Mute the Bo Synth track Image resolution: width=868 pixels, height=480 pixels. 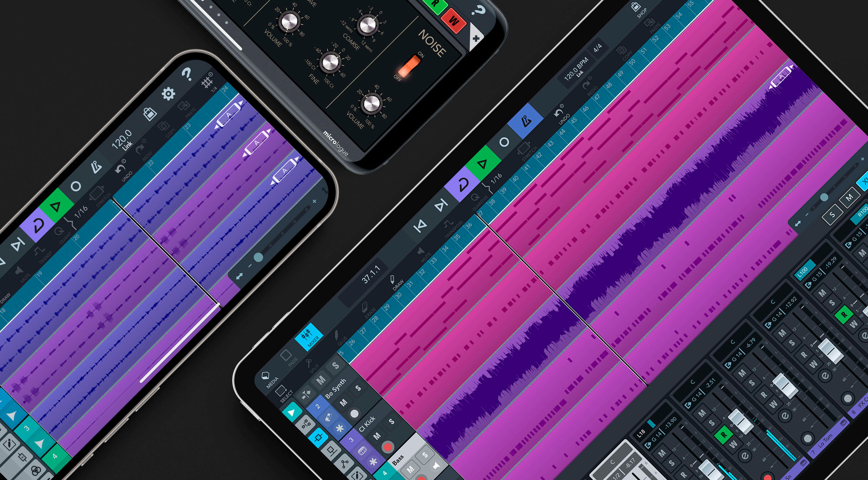tap(344, 403)
